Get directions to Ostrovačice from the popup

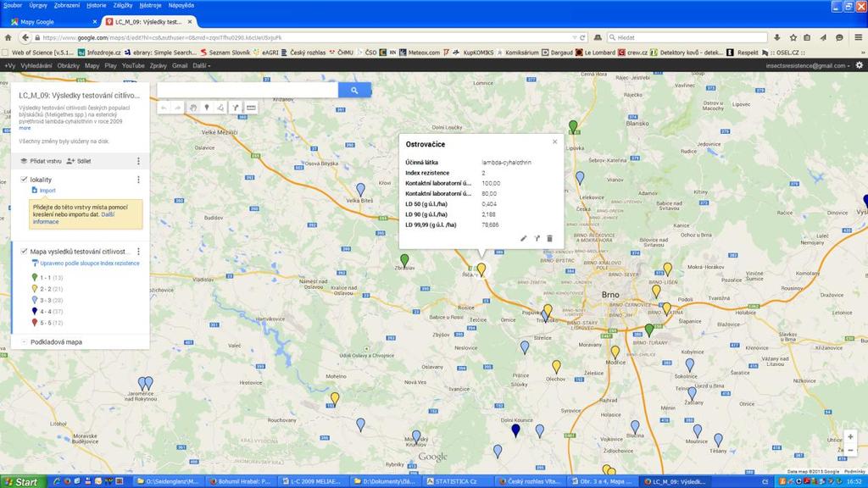point(537,238)
